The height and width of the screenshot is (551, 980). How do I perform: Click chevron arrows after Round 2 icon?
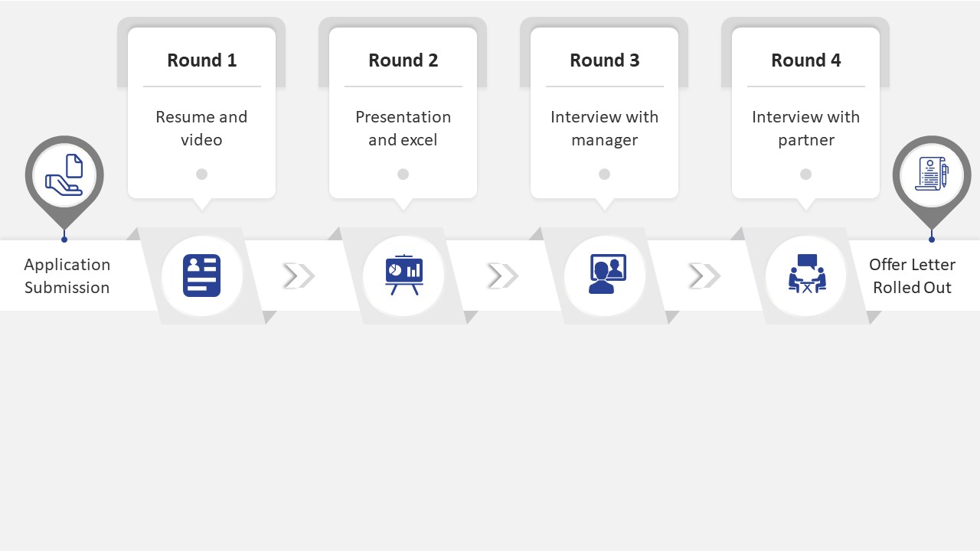tap(503, 275)
